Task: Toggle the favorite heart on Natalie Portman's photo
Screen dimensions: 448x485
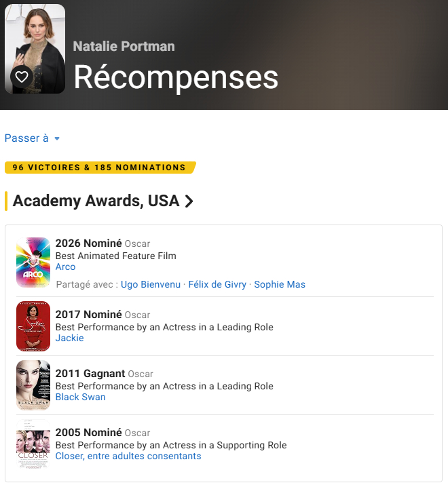Action: click(22, 77)
